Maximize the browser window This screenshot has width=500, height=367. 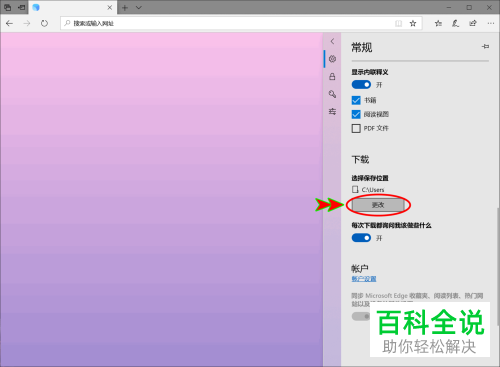tap(469, 7)
